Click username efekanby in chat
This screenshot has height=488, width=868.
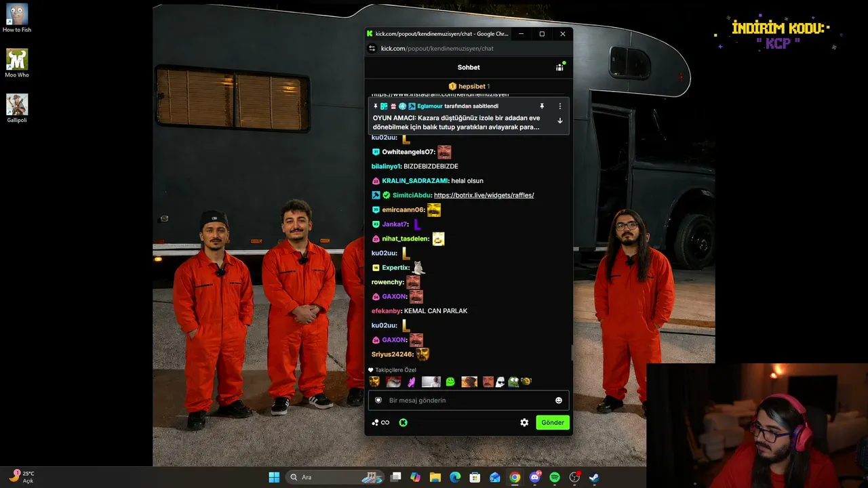pos(387,311)
